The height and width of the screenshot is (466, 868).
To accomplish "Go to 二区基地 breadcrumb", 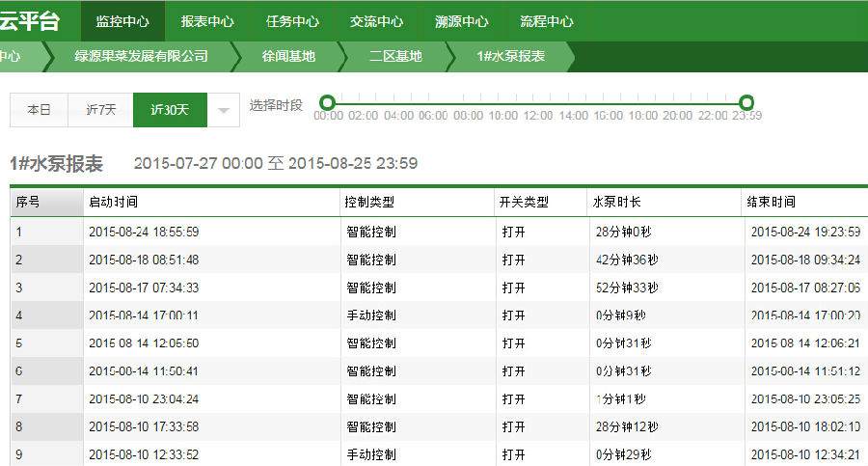I will [x=395, y=56].
